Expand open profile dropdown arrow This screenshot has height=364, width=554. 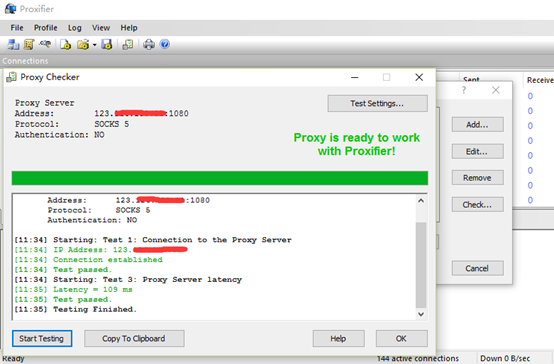94,45
